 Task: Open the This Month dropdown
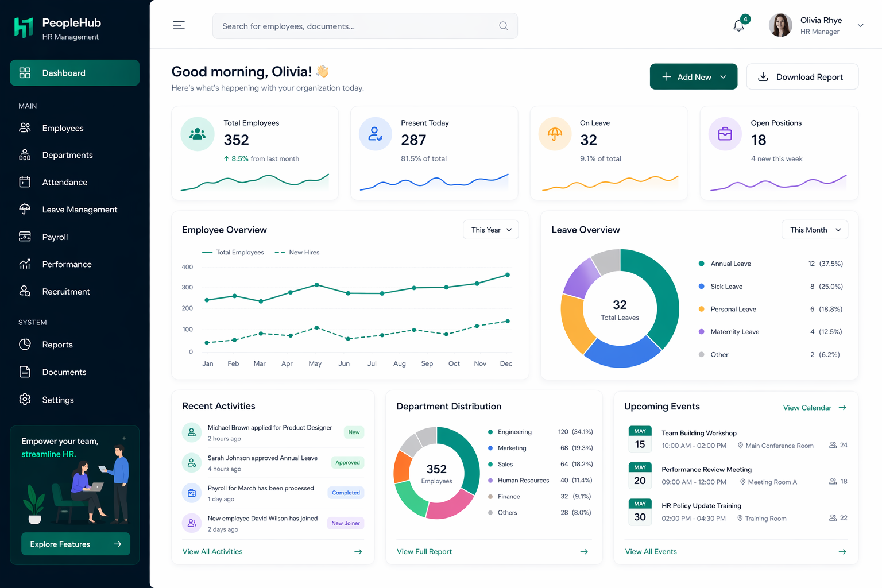pyautogui.click(x=815, y=230)
